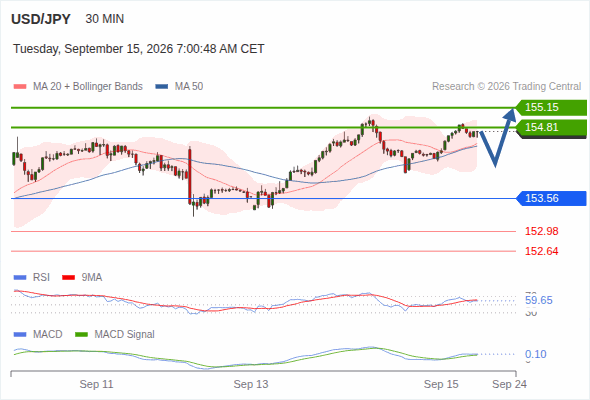Click the pink MA 20 Bollinger Bands swatch
Image resolution: width=590 pixels, height=400 pixels.
pyautogui.click(x=20, y=87)
